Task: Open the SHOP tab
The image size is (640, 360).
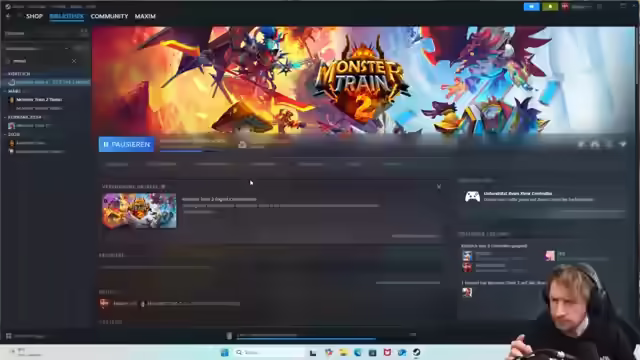Action: [34, 16]
